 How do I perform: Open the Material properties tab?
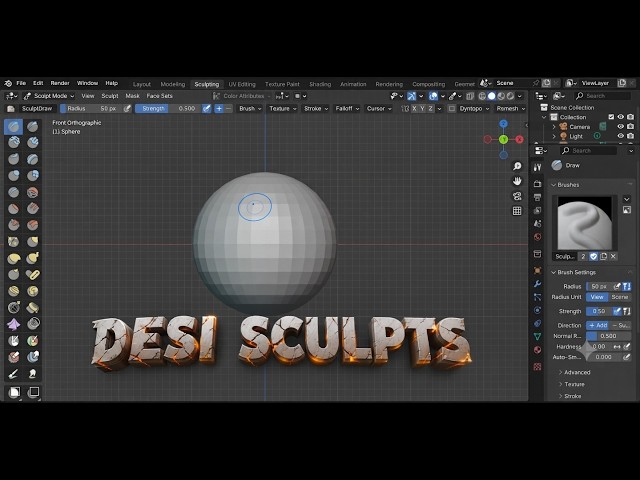pos(538,350)
